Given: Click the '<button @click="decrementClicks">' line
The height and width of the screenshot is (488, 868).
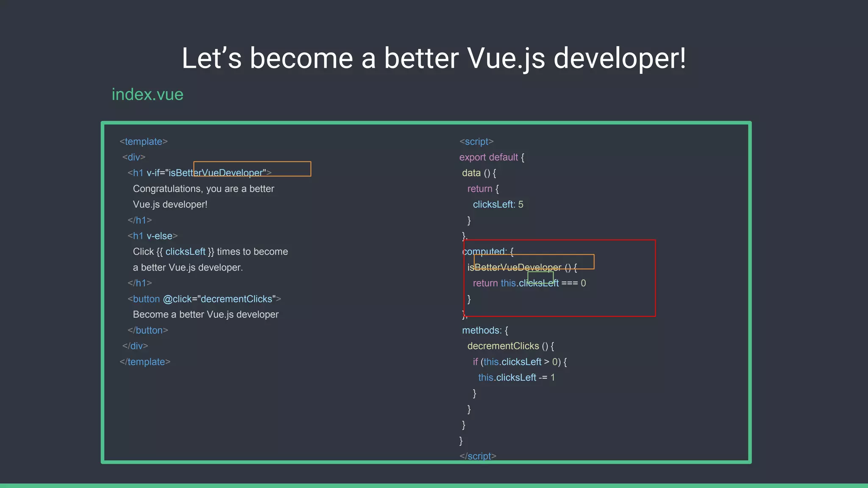Looking at the screenshot, I should [x=204, y=299].
